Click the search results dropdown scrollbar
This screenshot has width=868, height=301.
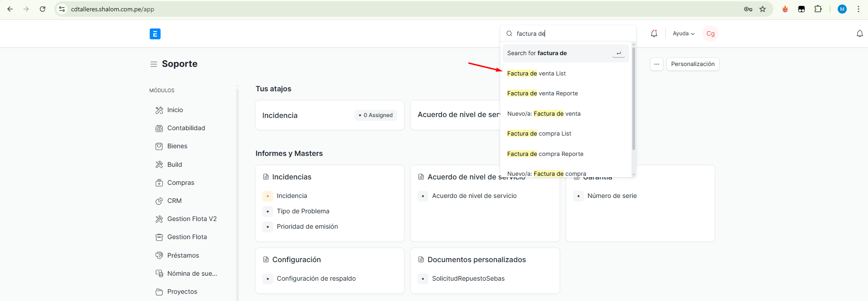click(633, 99)
